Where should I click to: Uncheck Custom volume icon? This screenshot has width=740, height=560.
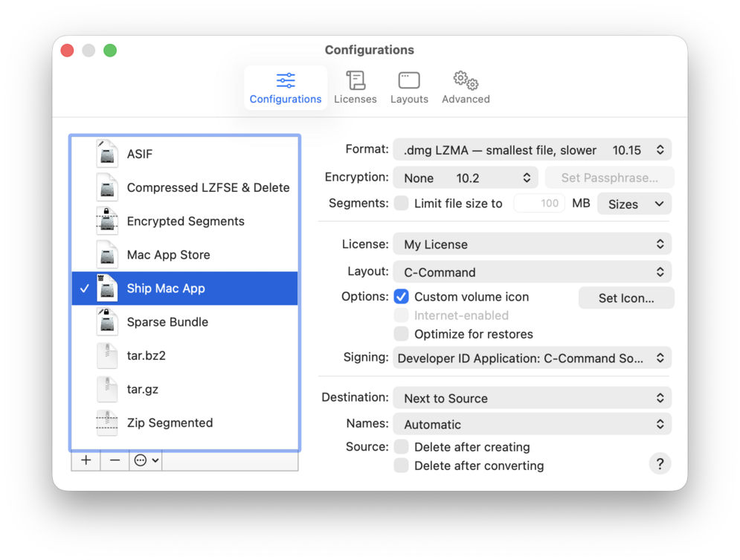(402, 297)
